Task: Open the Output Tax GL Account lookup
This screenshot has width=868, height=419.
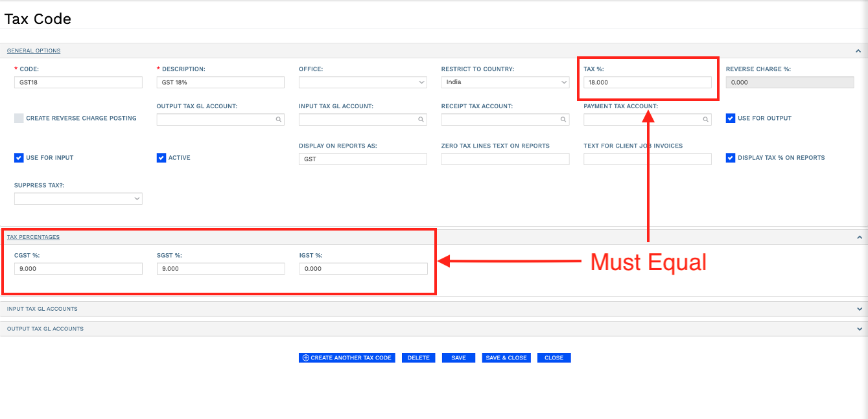Action: [278, 119]
